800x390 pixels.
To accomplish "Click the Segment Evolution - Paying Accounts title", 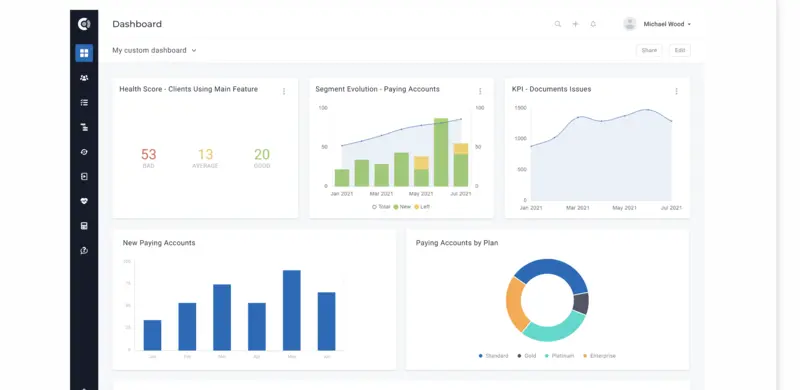I will (378, 89).
